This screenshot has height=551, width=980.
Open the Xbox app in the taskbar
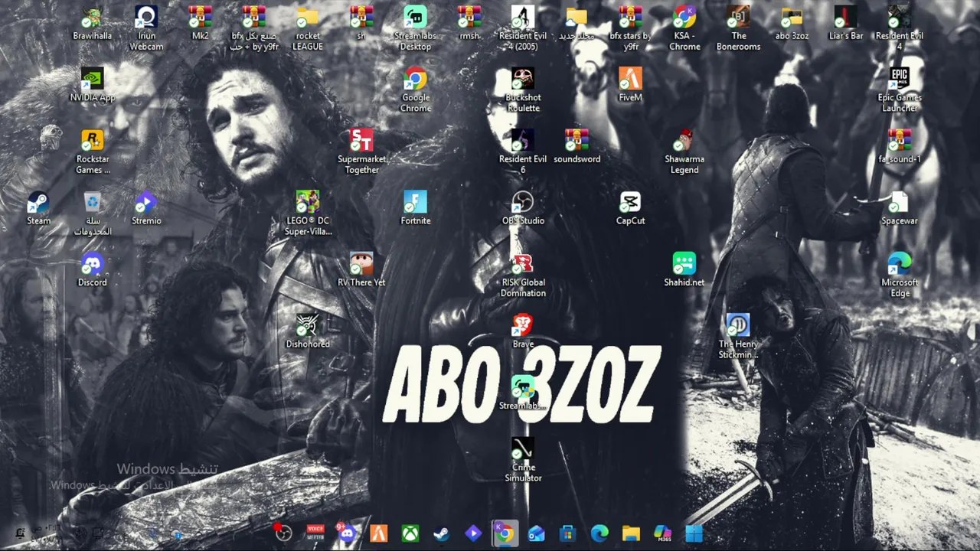410,533
